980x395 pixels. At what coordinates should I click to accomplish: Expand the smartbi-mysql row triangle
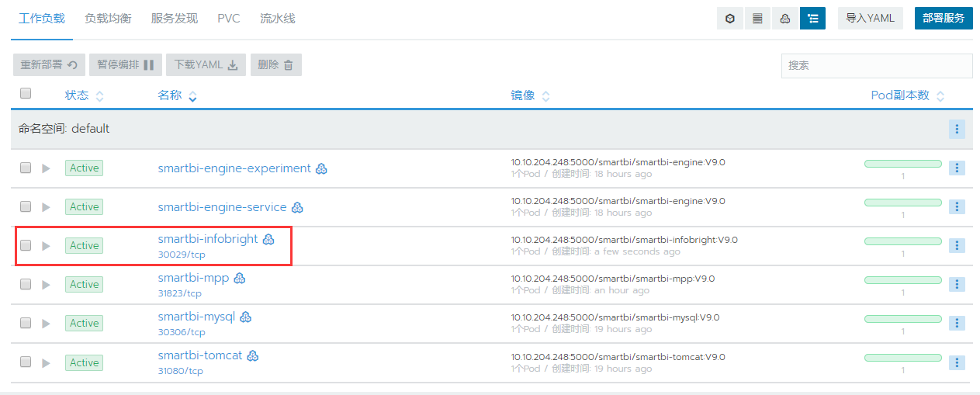46,323
